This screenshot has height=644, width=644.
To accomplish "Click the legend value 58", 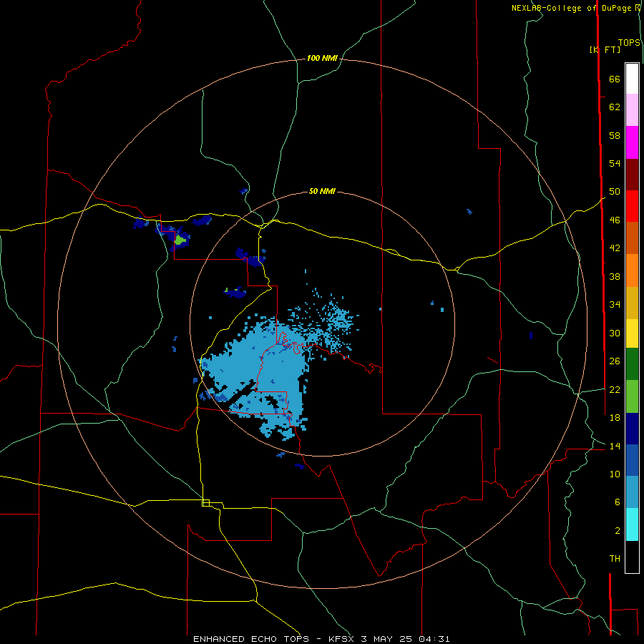I will pyautogui.click(x=615, y=135).
